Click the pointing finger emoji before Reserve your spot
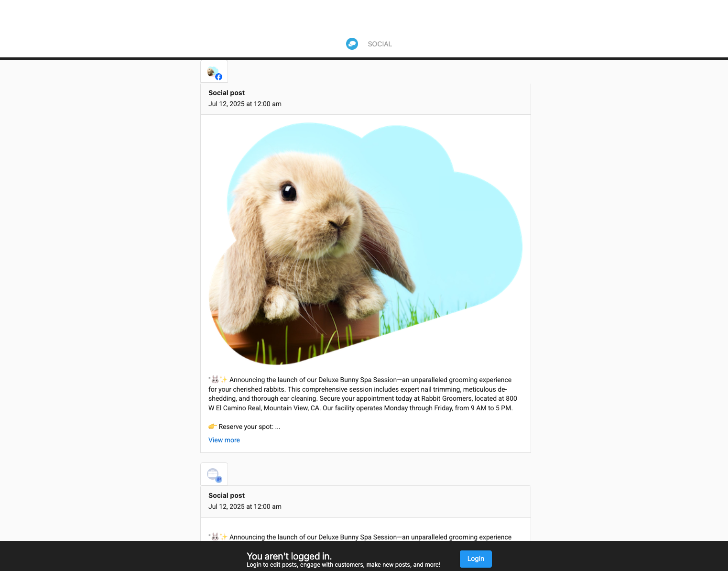728x571 pixels. pyautogui.click(x=212, y=426)
